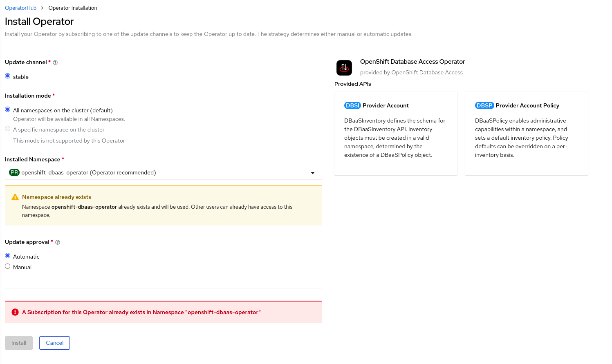Image resolution: width=612 pixels, height=364 pixels.
Task: Cancel the operator installation
Action: click(54, 343)
